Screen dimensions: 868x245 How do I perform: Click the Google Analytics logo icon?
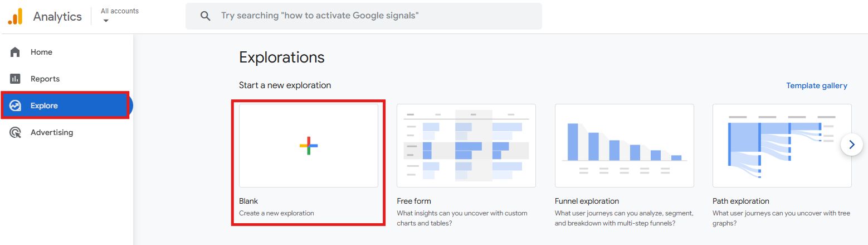click(x=15, y=16)
